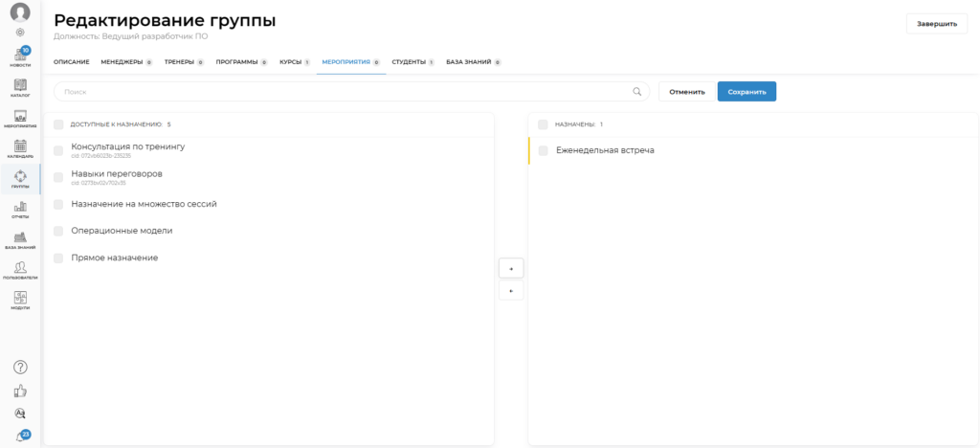Switch to the Описание tab
The height and width of the screenshot is (448, 980).
point(71,62)
